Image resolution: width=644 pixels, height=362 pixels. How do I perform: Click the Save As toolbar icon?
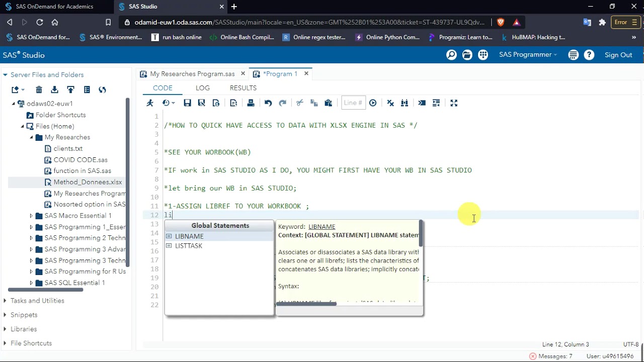point(202,103)
